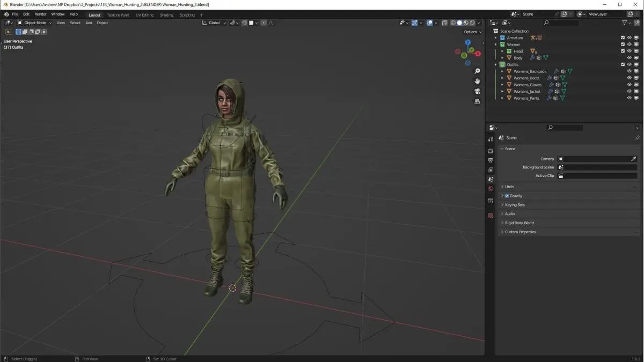Open the Output properties tab
This screenshot has width=644, height=362.
pyautogui.click(x=491, y=160)
